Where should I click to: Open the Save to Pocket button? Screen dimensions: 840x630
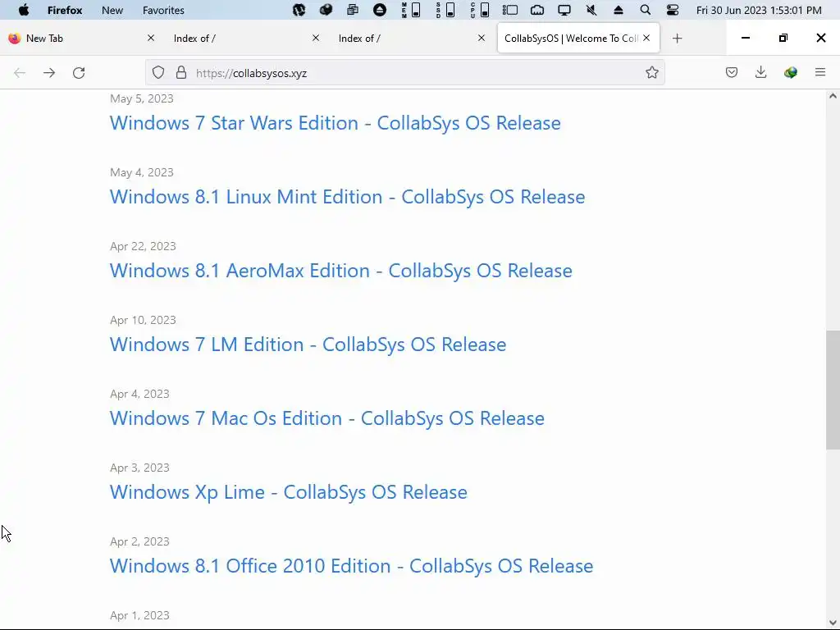coord(731,72)
